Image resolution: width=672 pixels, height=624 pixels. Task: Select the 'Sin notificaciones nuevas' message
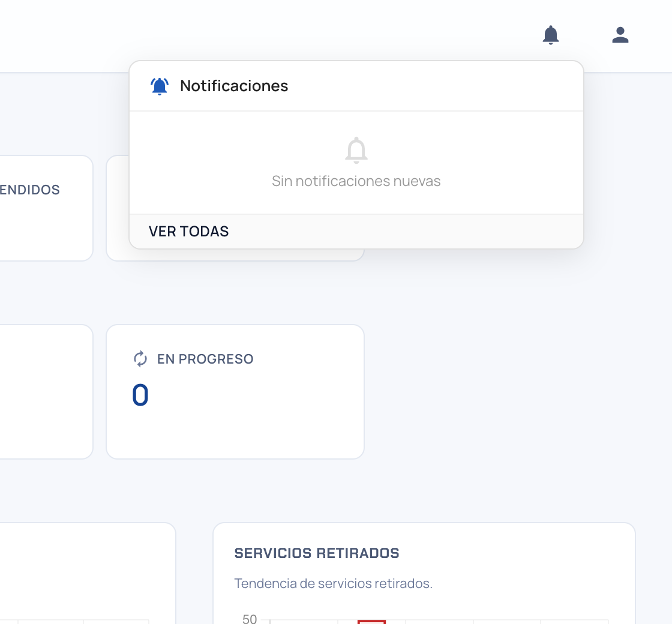coord(356,181)
